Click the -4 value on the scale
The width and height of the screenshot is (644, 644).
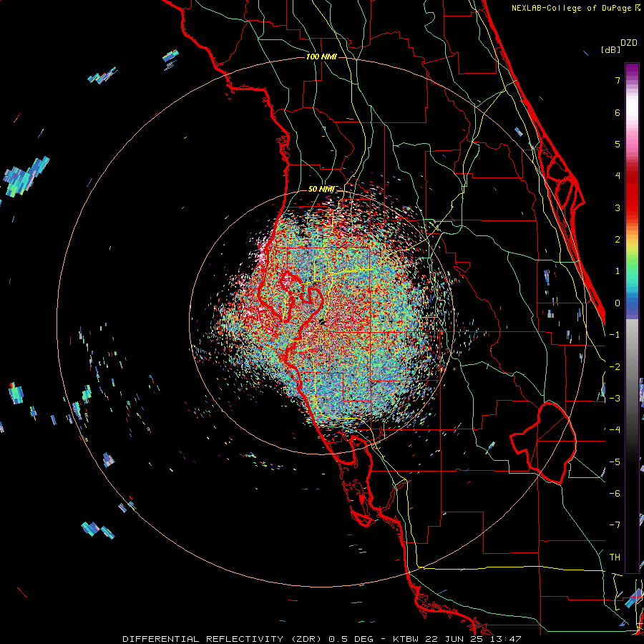(615, 429)
